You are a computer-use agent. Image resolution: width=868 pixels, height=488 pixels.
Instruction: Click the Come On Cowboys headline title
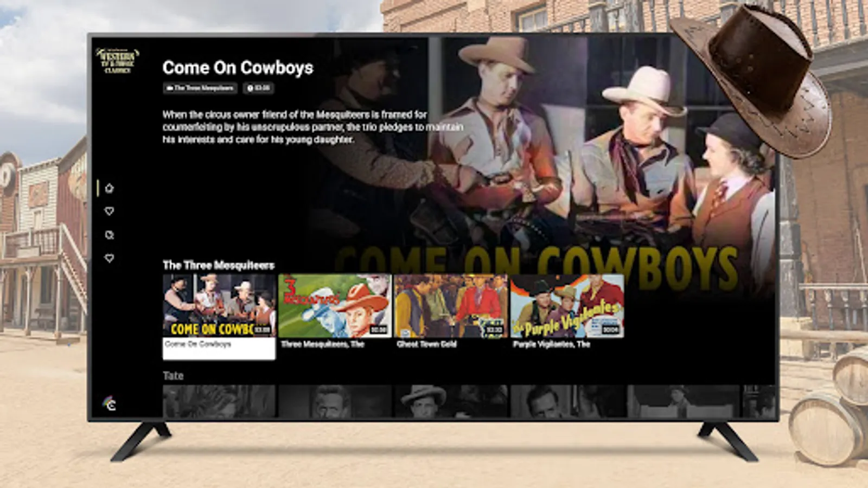click(238, 68)
